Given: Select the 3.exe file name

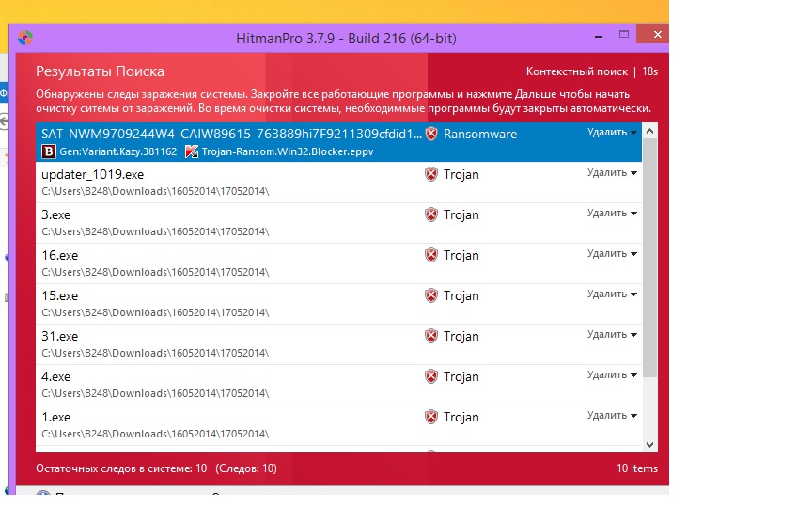Looking at the screenshot, I should [x=56, y=214].
